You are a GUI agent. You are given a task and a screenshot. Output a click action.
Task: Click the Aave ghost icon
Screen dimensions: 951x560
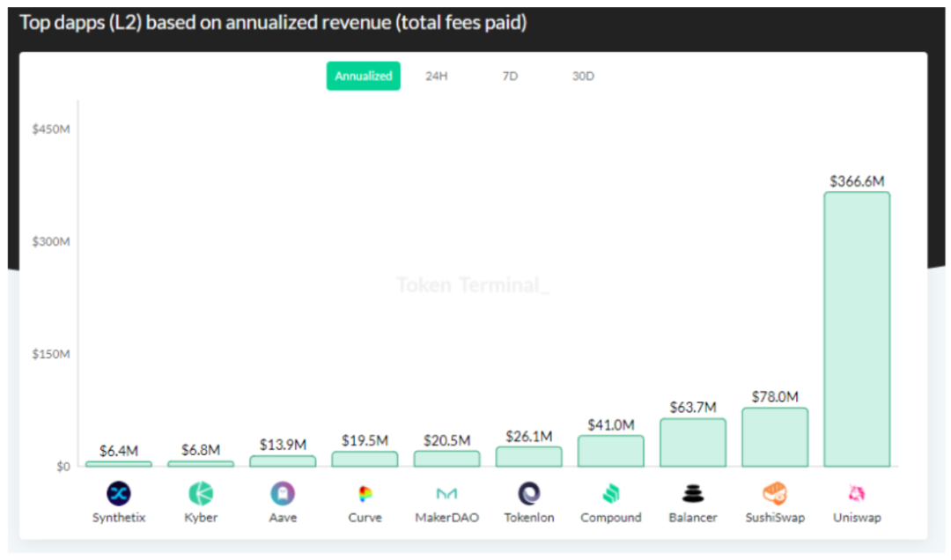(283, 493)
